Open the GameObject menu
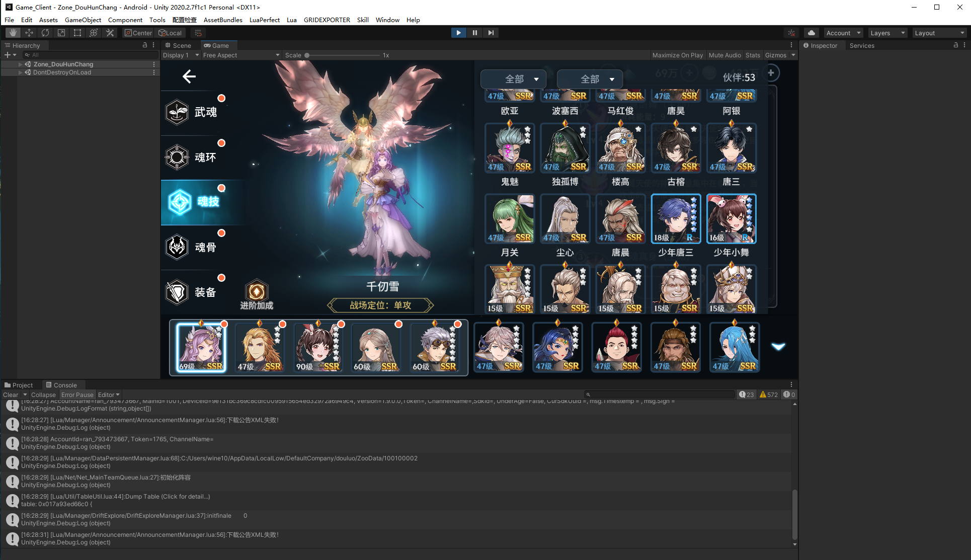The height and width of the screenshot is (560, 971). (83, 20)
